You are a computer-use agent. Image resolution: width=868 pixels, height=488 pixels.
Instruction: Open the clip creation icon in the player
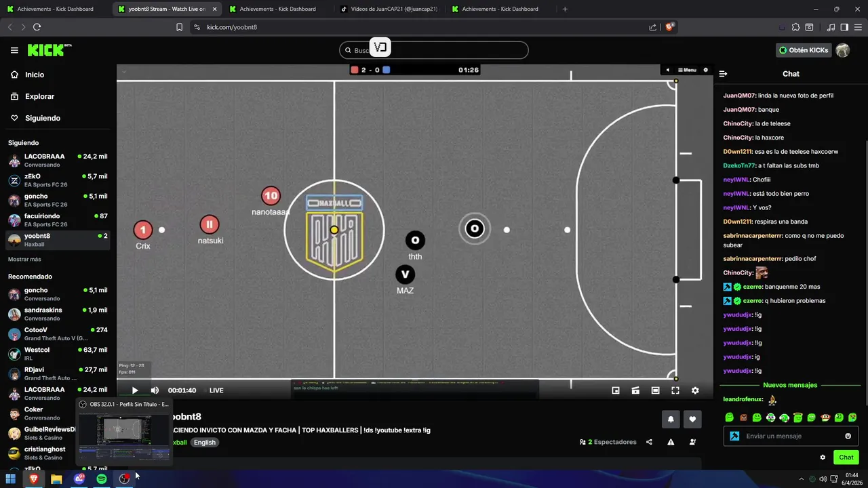[x=635, y=390]
